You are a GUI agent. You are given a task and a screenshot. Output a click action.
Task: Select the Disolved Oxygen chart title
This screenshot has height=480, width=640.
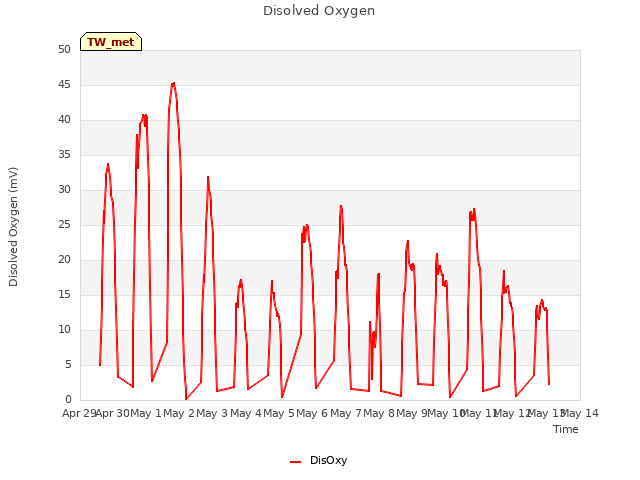pyautogui.click(x=319, y=11)
